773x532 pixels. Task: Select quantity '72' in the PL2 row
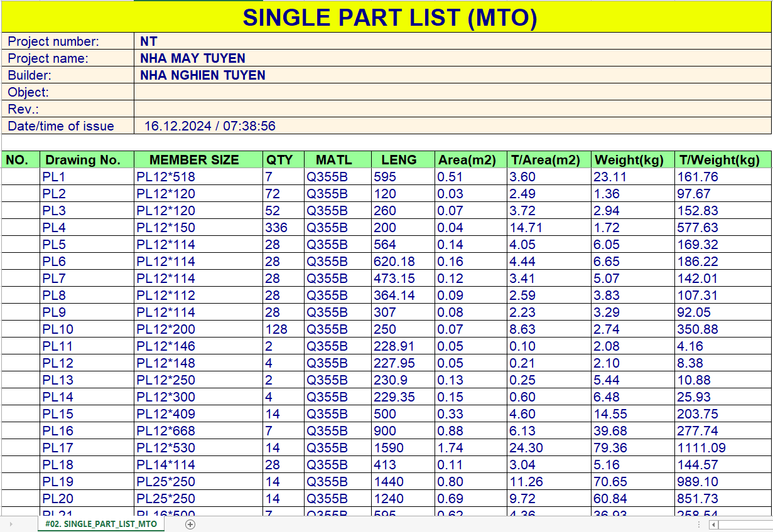coord(283,194)
